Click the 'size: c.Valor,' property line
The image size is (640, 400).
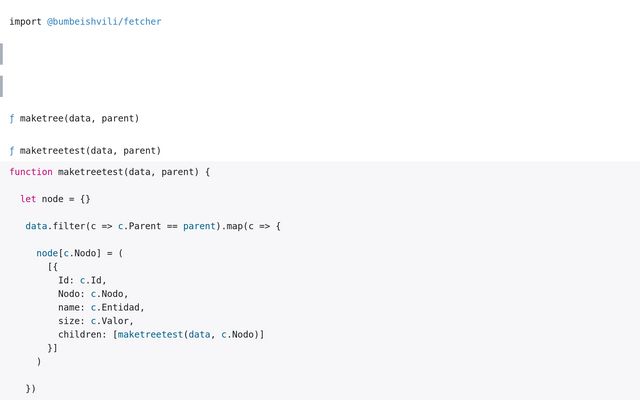pyautogui.click(x=96, y=321)
